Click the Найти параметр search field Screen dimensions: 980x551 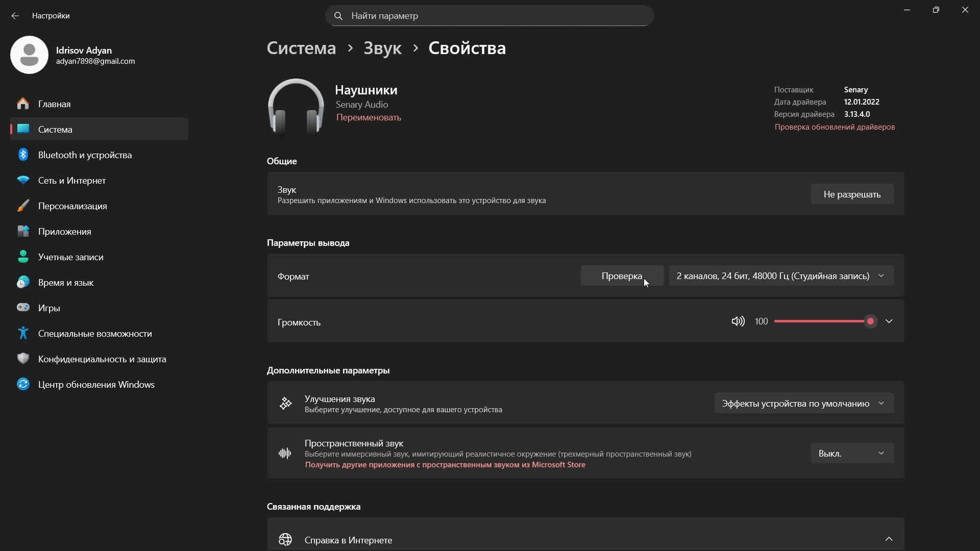(489, 16)
